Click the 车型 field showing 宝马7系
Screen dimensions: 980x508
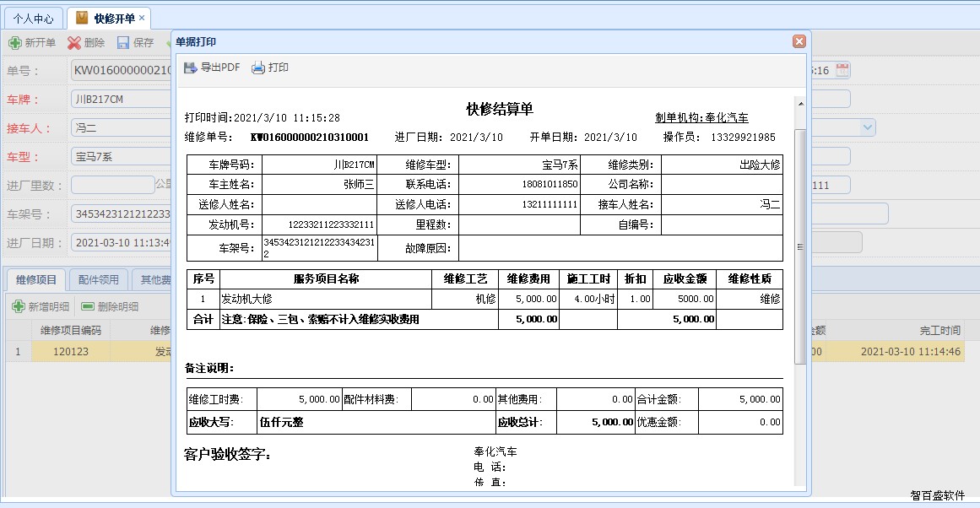point(122,156)
